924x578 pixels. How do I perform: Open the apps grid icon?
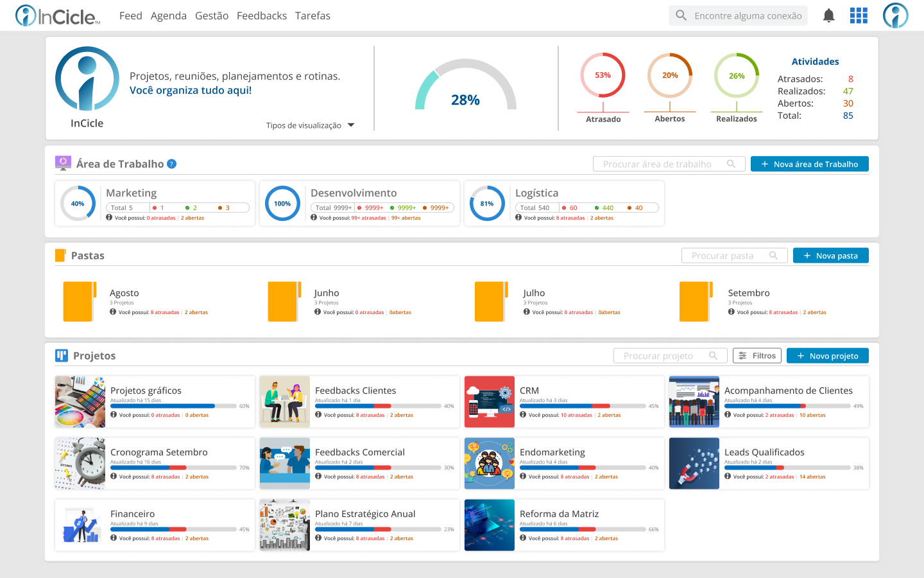coord(859,15)
